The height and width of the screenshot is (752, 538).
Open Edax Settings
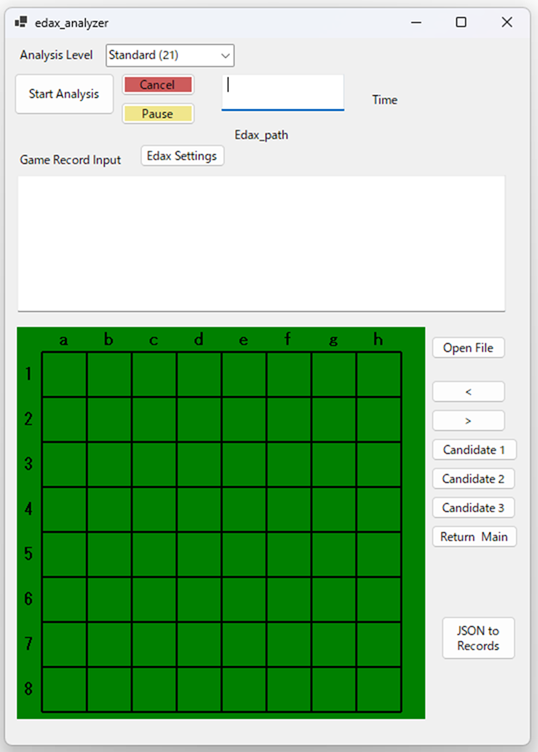point(182,156)
